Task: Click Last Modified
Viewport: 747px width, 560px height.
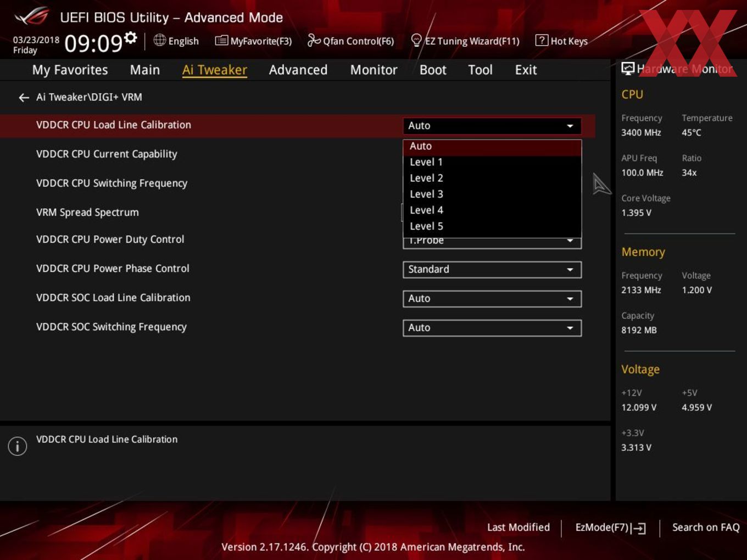Action: pyautogui.click(x=518, y=528)
